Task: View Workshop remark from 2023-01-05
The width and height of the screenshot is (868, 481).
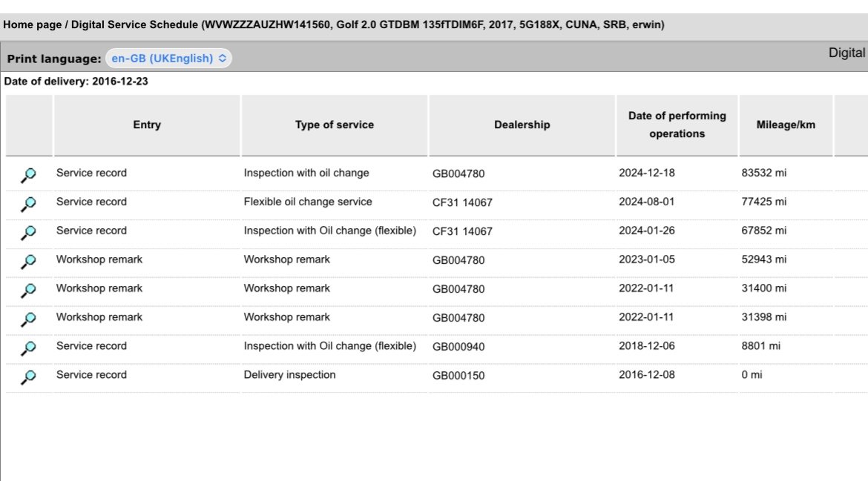Action: [x=28, y=261]
